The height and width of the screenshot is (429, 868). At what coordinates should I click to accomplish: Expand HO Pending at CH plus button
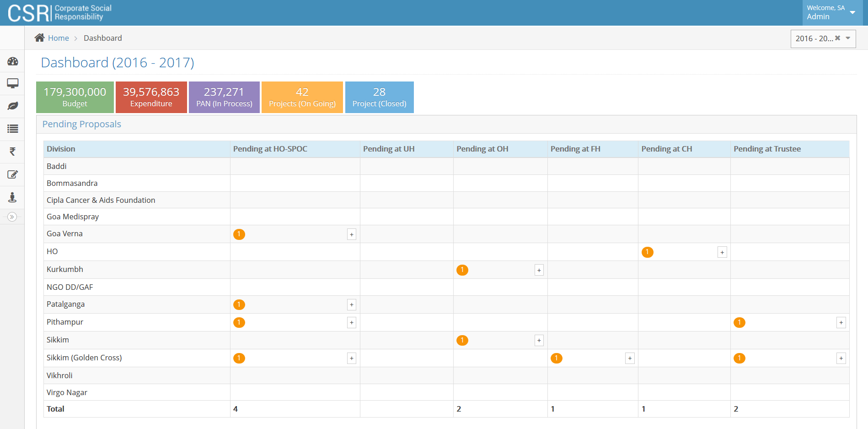pyautogui.click(x=722, y=252)
